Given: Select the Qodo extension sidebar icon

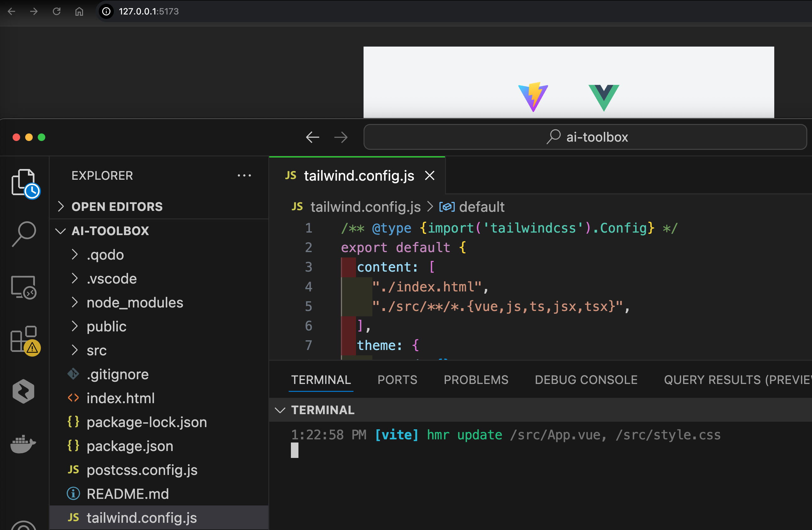Looking at the screenshot, I should click(x=23, y=391).
